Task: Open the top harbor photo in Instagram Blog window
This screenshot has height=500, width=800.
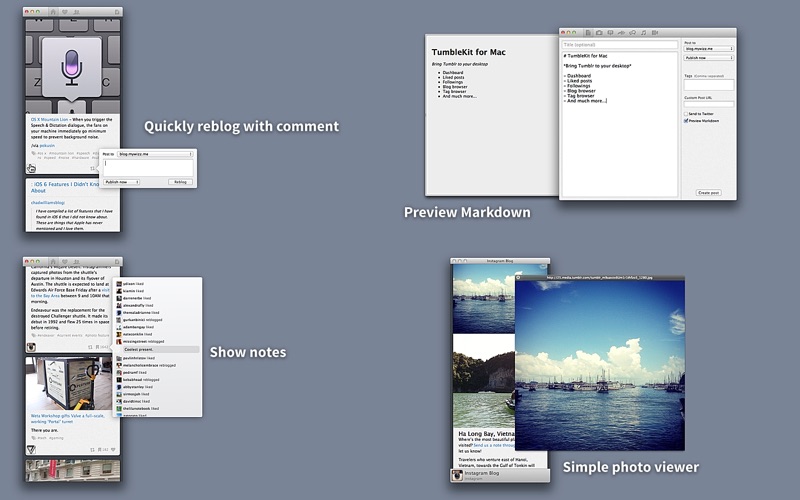Action: (484, 298)
